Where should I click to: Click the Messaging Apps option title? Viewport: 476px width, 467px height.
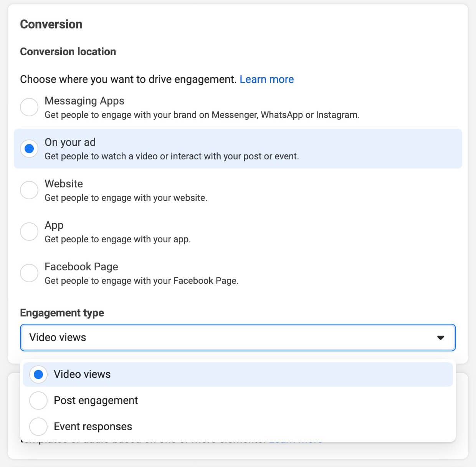pyautogui.click(x=84, y=101)
